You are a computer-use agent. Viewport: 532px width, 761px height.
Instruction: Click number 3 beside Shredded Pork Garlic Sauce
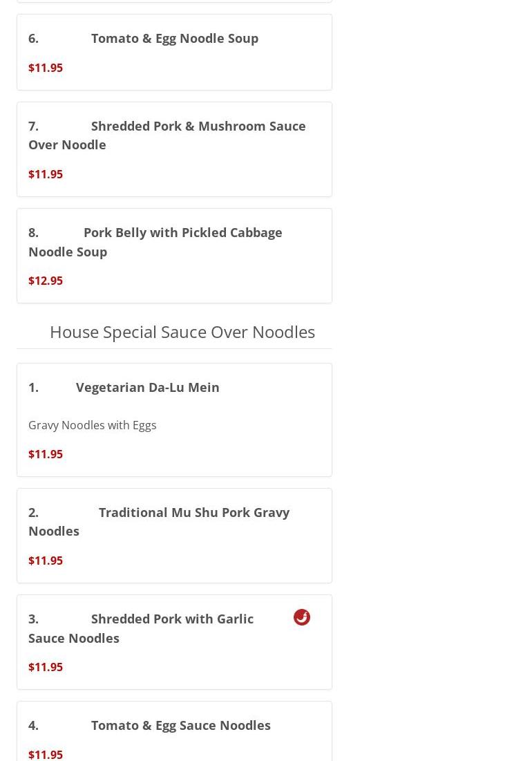tap(33, 619)
